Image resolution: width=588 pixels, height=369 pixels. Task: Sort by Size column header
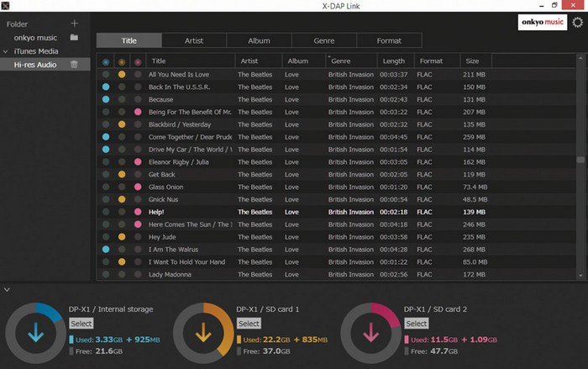[x=476, y=61]
